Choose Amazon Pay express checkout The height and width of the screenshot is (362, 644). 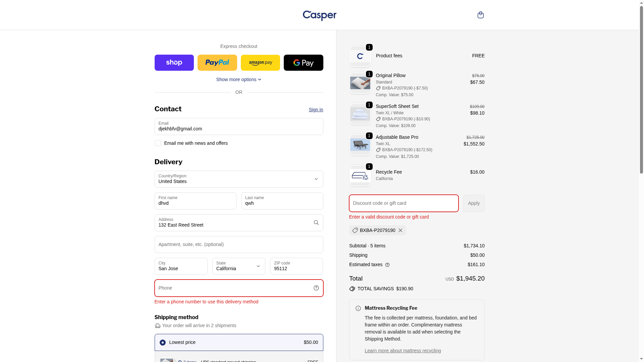(260, 63)
